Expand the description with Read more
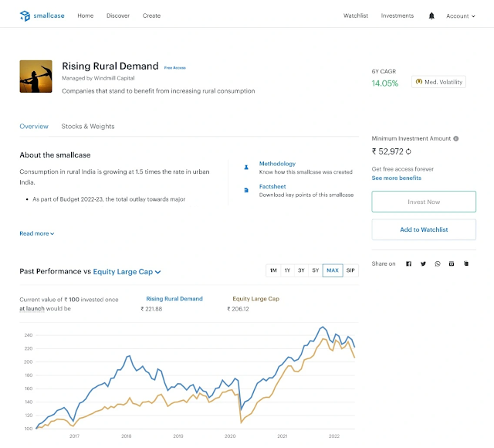 click(x=37, y=233)
